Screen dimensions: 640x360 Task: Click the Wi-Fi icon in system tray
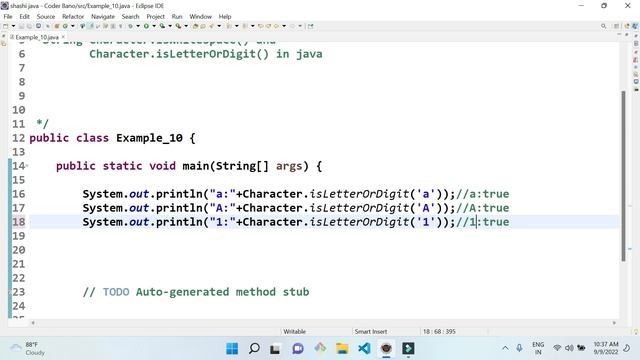pyautogui.click(x=557, y=348)
